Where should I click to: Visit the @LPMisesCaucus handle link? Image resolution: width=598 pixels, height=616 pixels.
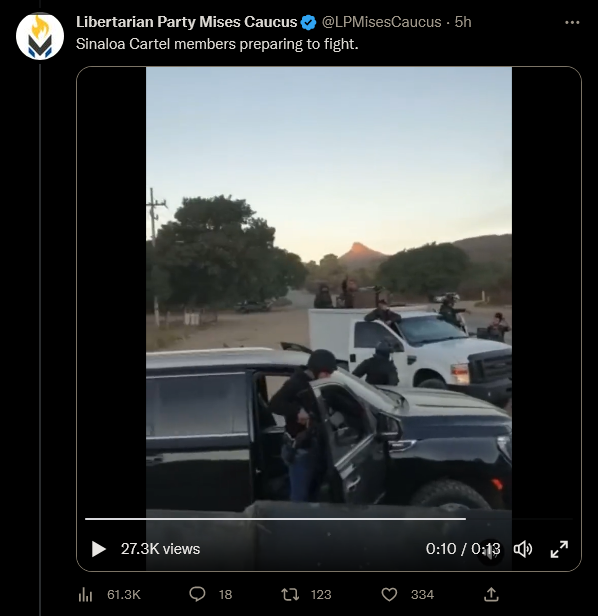pyautogui.click(x=382, y=22)
